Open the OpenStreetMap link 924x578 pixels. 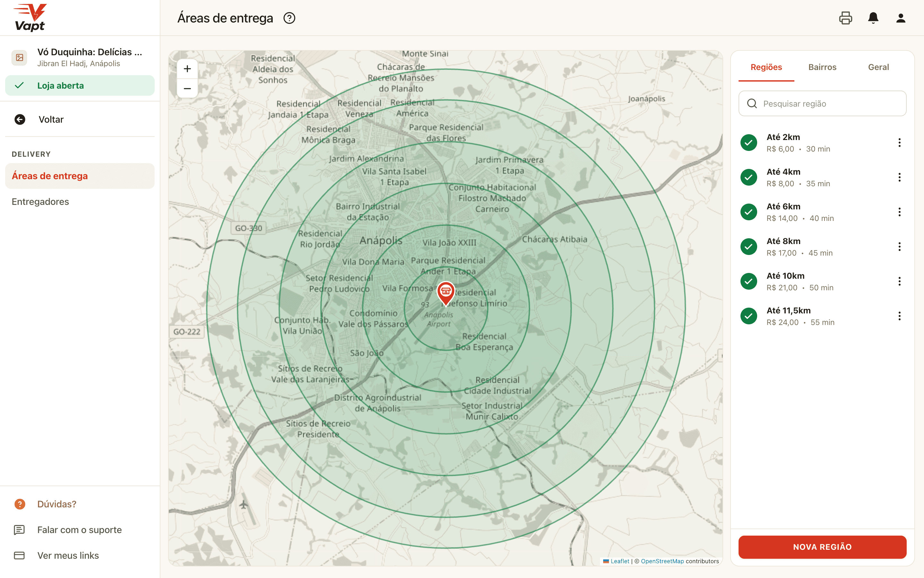tap(663, 561)
